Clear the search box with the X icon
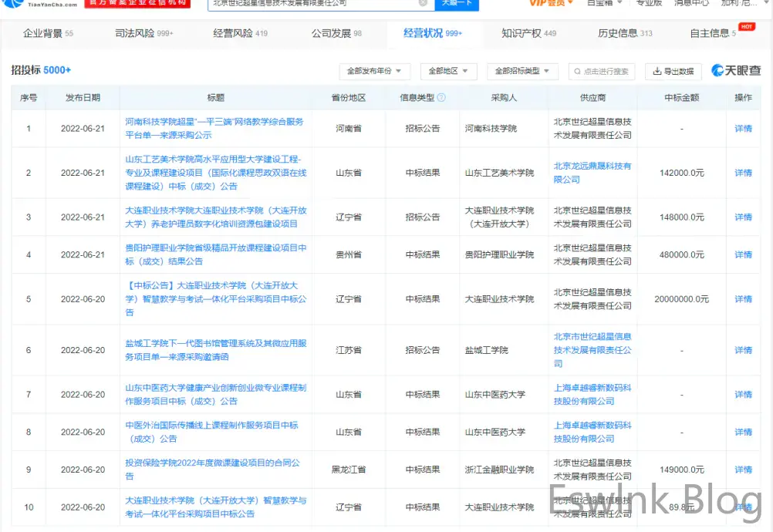The height and width of the screenshot is (532, 773). click(424, 3)
